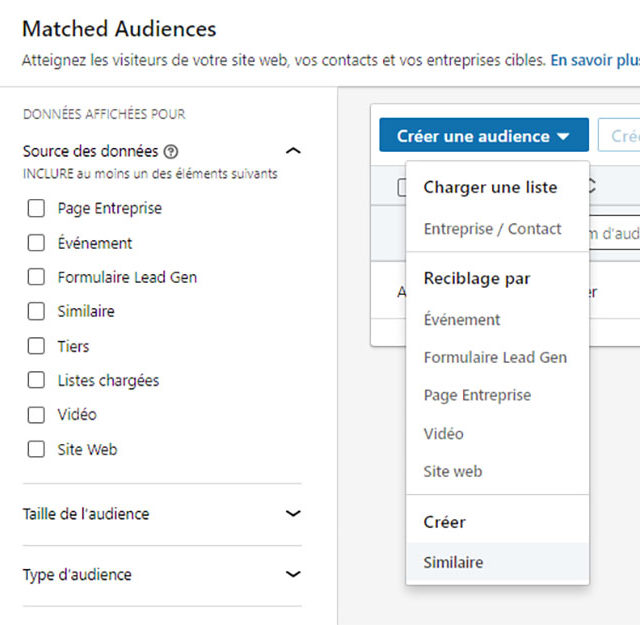
Task: Follow the En savoir plus link
Action: click(x=595, y=60)
